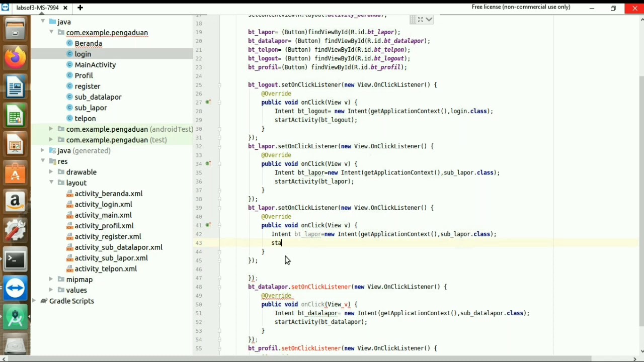Collapse the top-level java folder
Image resolution: width=644 pixels, height=362 pixels.
43,22
